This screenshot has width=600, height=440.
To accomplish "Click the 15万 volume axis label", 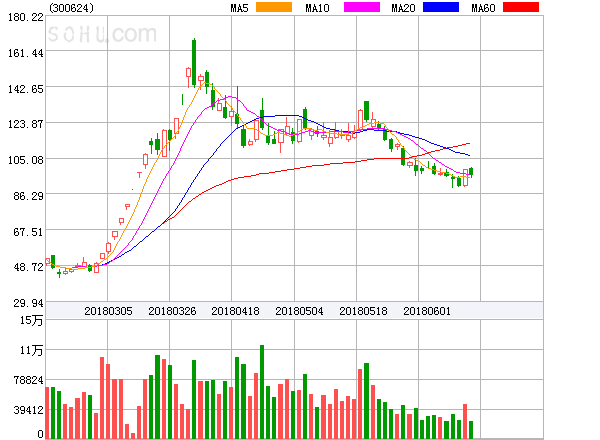I will 31,320.
